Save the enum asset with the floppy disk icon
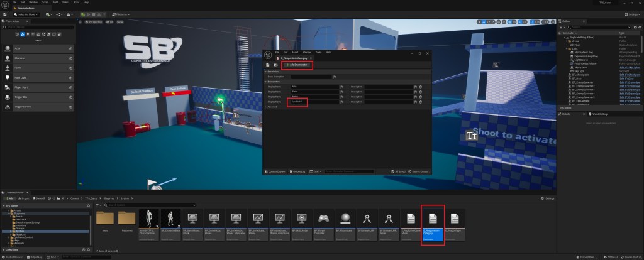Screen dimensions: 644x260 coord(268,65)
